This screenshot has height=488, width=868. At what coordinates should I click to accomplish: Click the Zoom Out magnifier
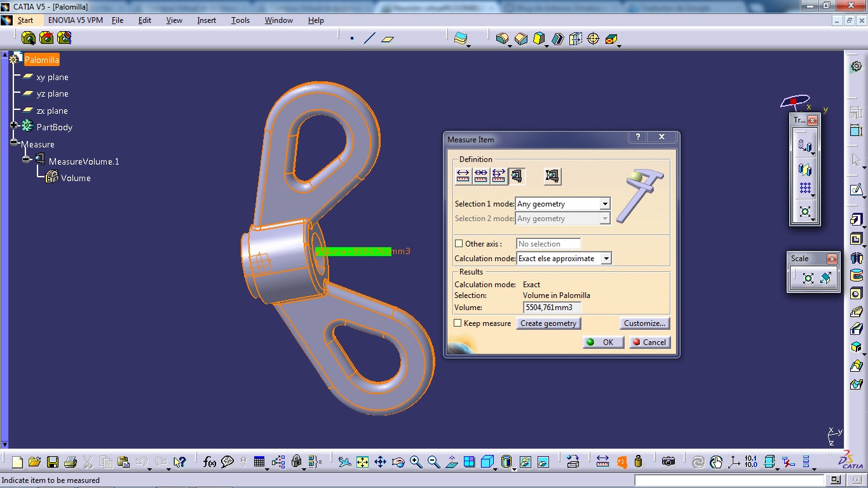[433, 462]
